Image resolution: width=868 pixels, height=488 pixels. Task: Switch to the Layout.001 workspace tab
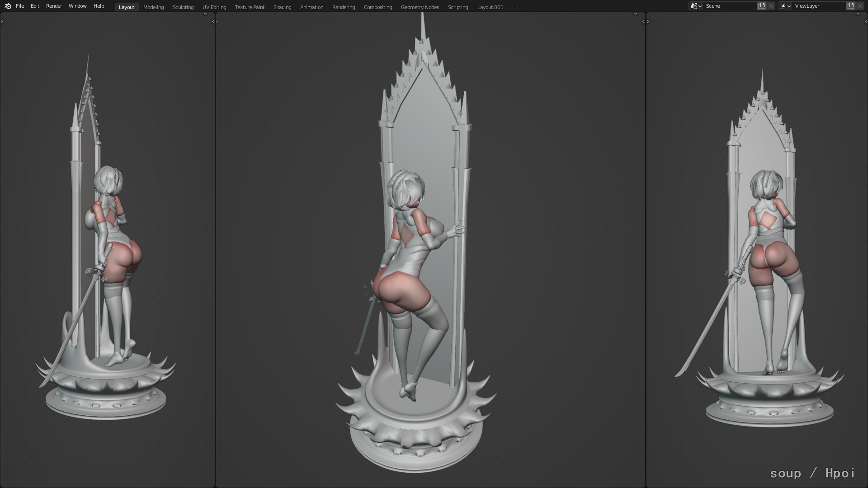click(490, 7)
